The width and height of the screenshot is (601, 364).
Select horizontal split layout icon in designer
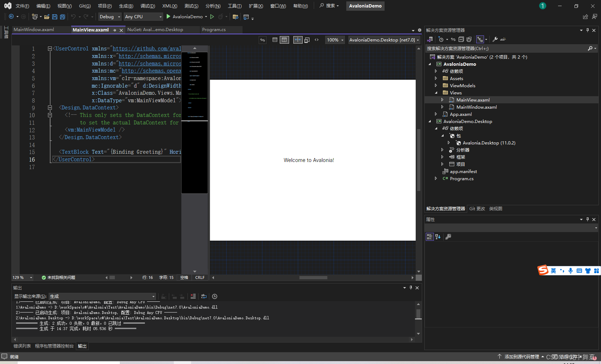275,40
